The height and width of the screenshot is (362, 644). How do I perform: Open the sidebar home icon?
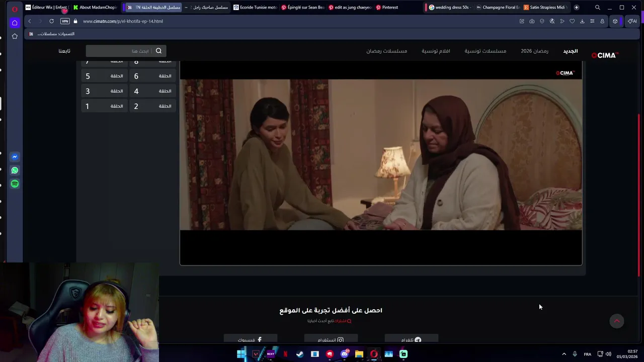(x=15, y=23)
